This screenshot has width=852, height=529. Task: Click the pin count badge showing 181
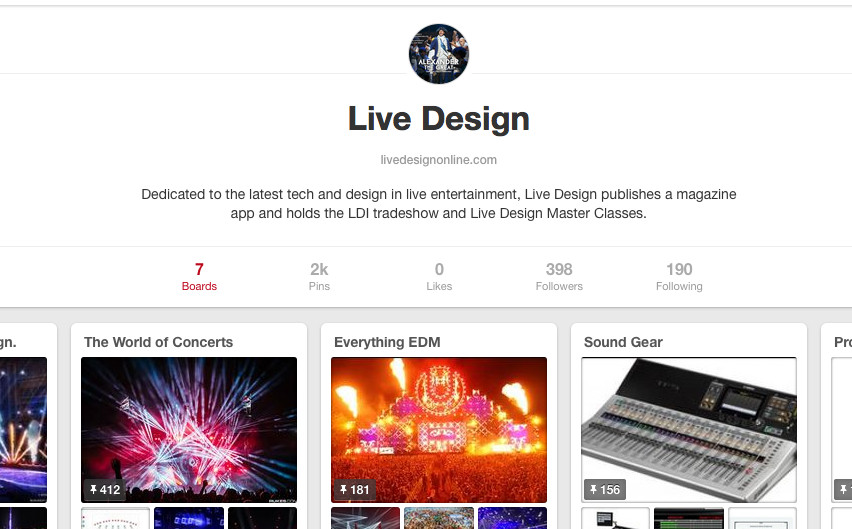[354, 489]
